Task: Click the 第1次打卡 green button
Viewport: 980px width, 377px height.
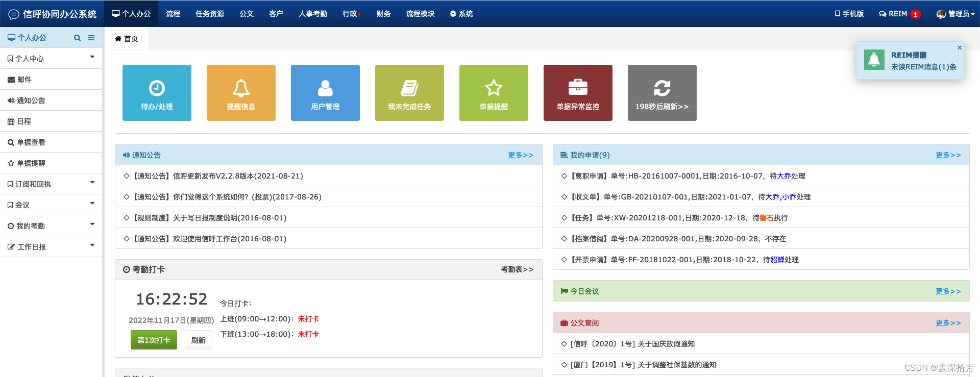Action: (154, 340)
